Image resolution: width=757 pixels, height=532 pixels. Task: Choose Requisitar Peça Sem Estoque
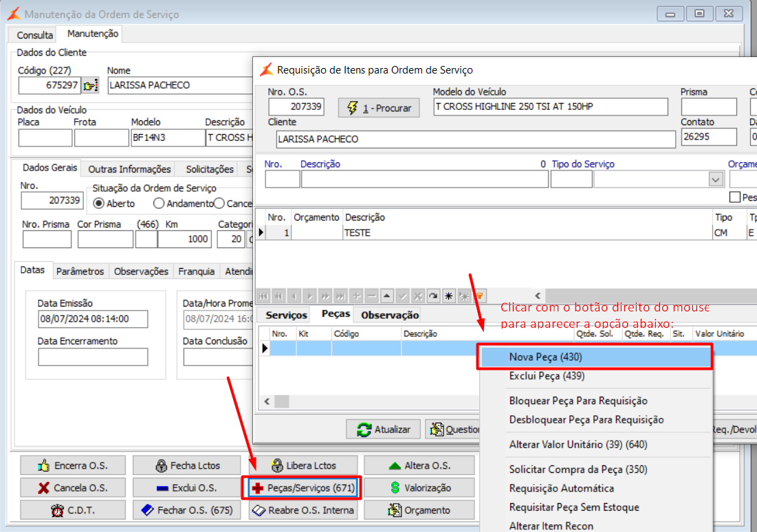(x=595, y=507)
